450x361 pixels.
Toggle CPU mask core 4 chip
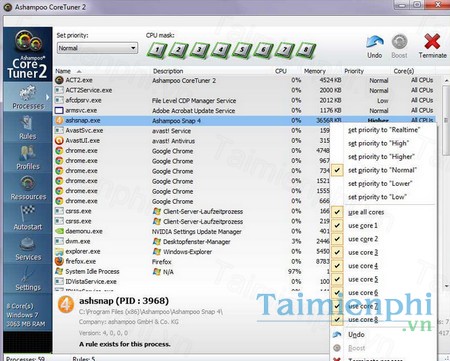tap(221, 50)
